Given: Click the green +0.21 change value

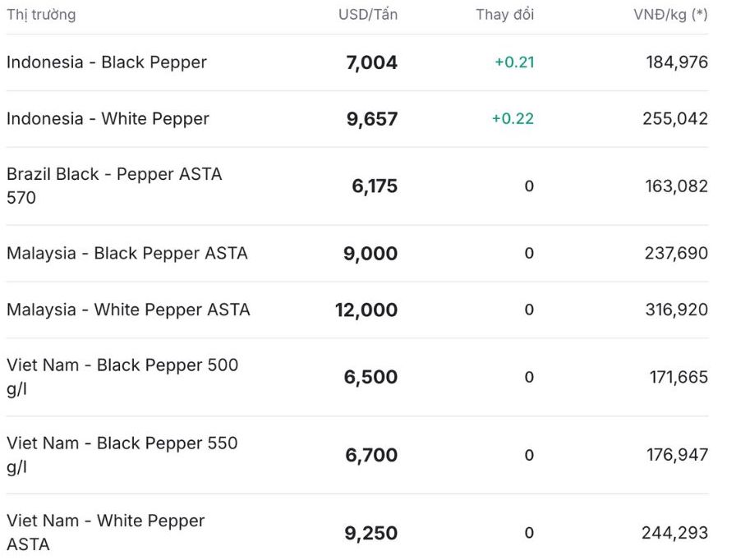Looking at the screenshot, I should [514, 62].
